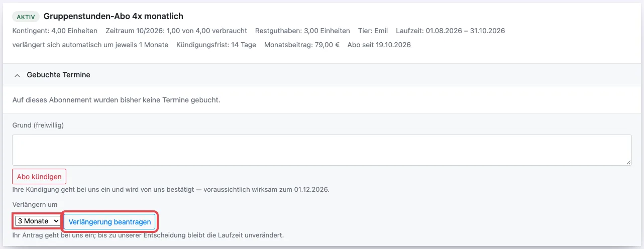The image size is (644, 249).
Task: Click the 'Grund (freiwillig)' label
Action: click(38, 125)
